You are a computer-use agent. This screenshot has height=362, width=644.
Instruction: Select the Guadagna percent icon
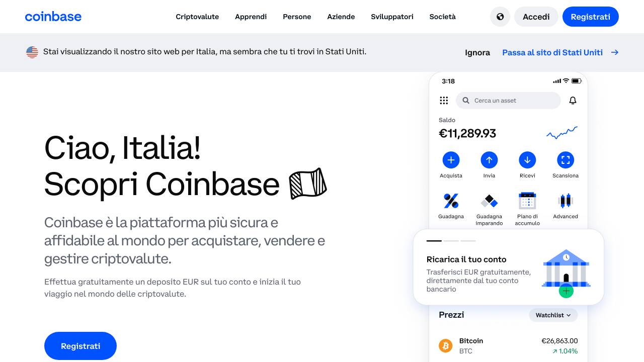click(x=451, y=201)
